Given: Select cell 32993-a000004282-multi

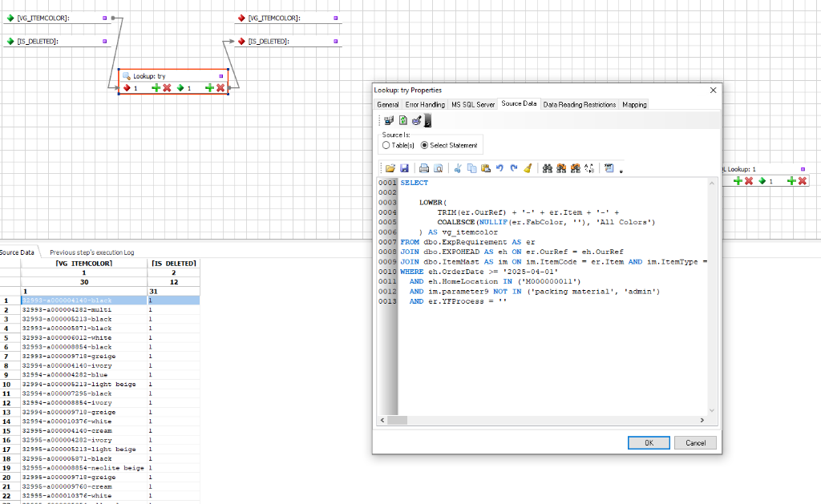Looking at the screenshot, I should coord(83,310).
